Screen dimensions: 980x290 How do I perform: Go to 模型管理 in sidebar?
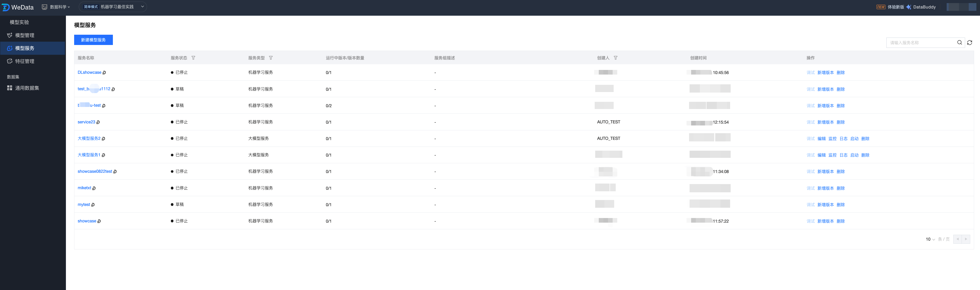[x=24, y=35]
